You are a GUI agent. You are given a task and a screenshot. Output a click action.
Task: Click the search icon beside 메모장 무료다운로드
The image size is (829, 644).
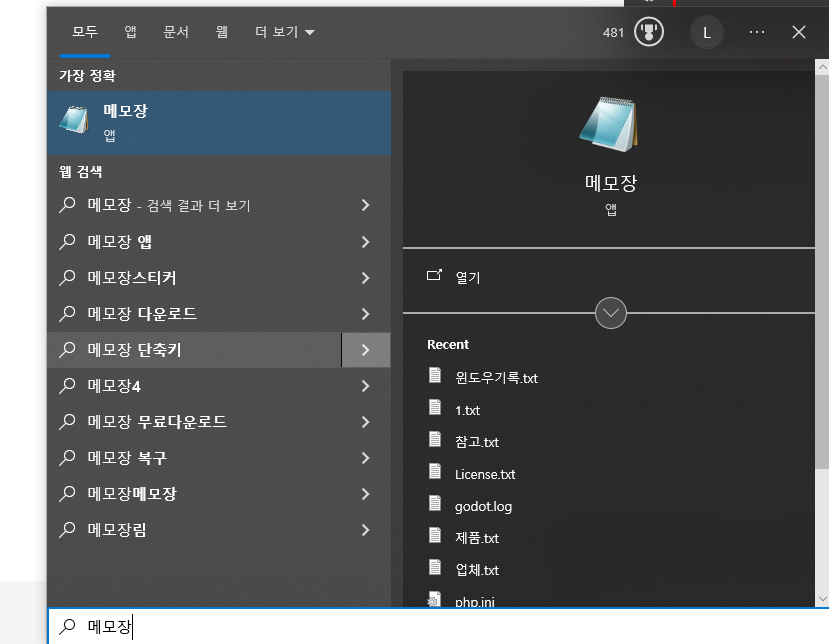click(67, 422)
